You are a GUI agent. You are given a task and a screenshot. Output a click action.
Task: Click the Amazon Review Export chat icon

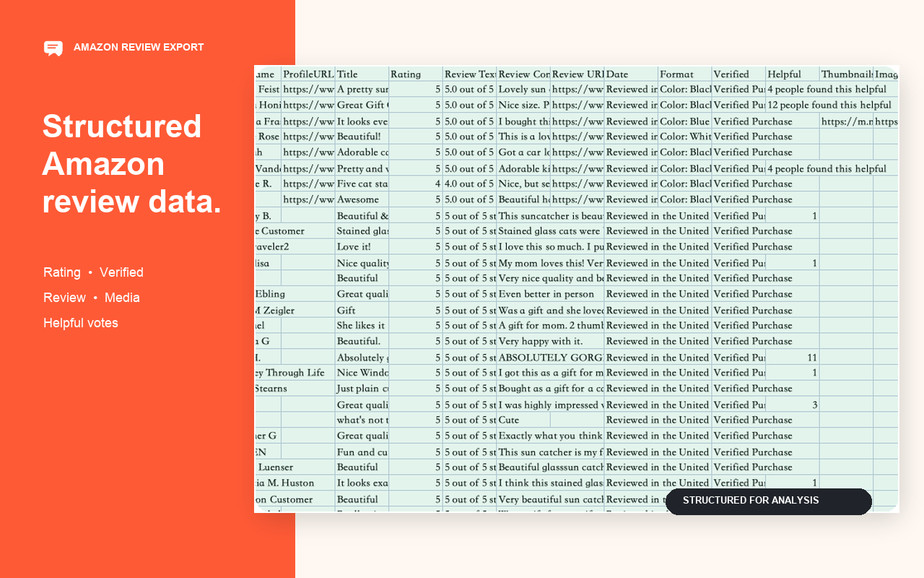[53, 48]
